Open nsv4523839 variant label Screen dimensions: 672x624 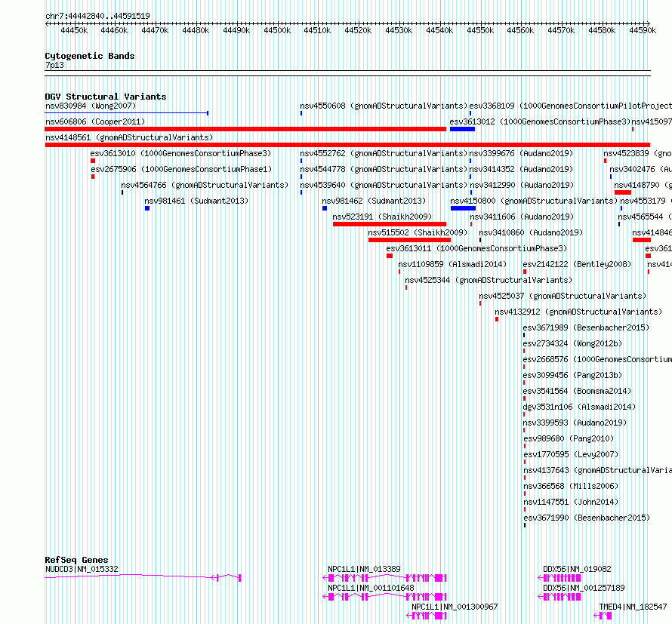click(638, 153)
